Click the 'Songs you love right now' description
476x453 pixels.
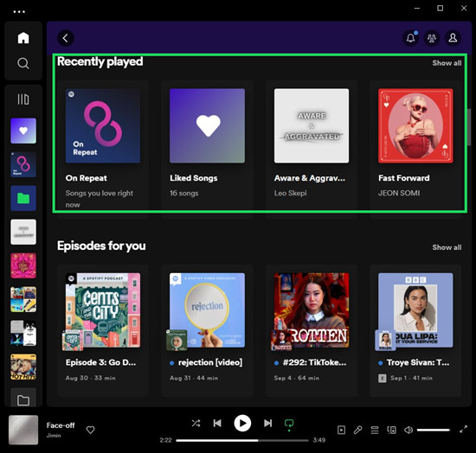100,199
